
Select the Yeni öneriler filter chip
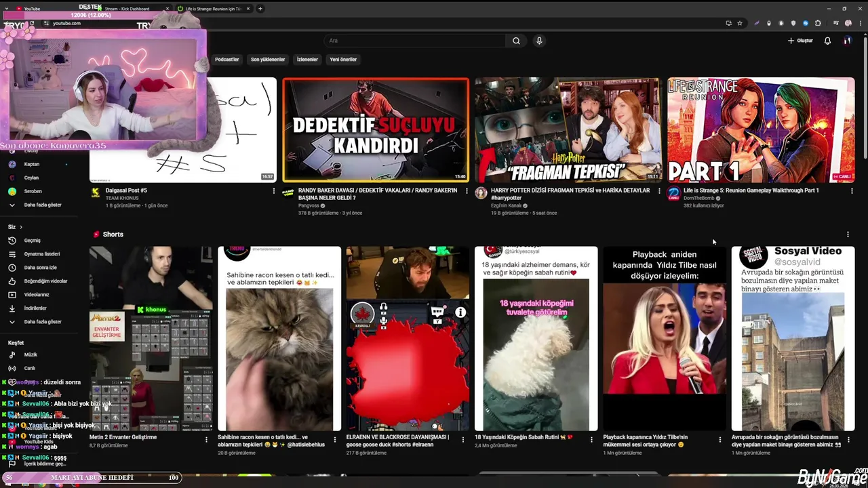coord(343,60)
